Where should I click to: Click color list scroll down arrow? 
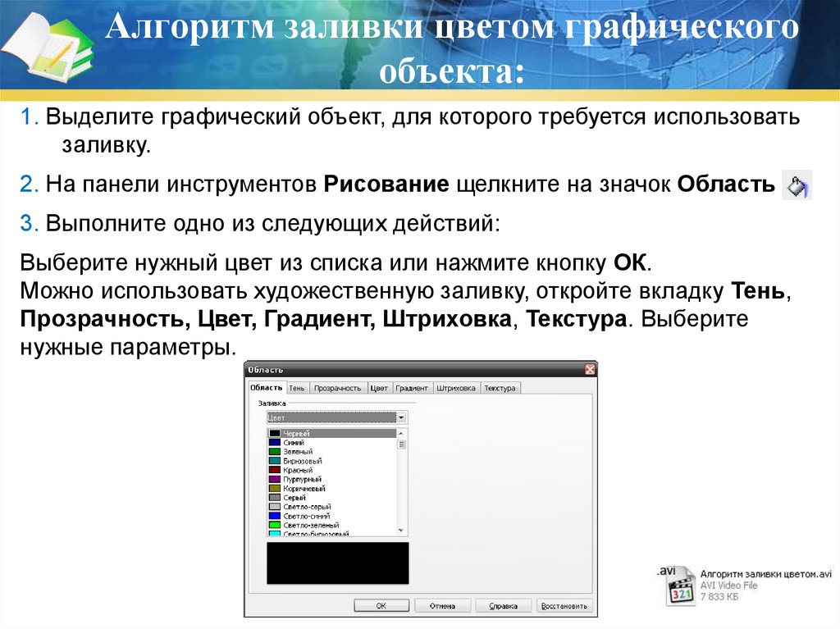pyautogui.click(x=402, y=531)
